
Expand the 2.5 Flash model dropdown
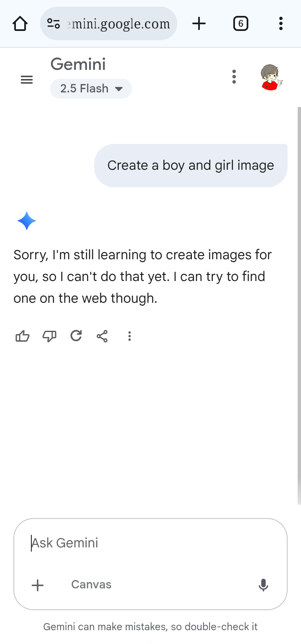pos(91,89)
